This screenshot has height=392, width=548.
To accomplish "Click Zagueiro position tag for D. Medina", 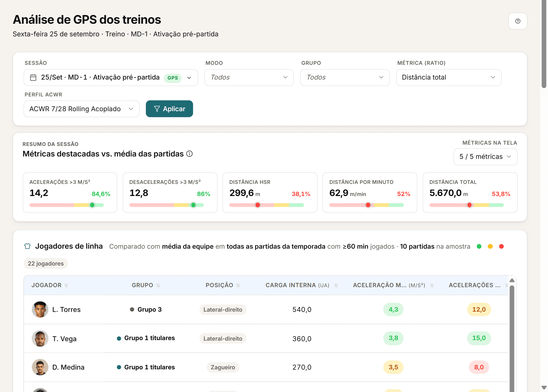I will pos(223,367).
